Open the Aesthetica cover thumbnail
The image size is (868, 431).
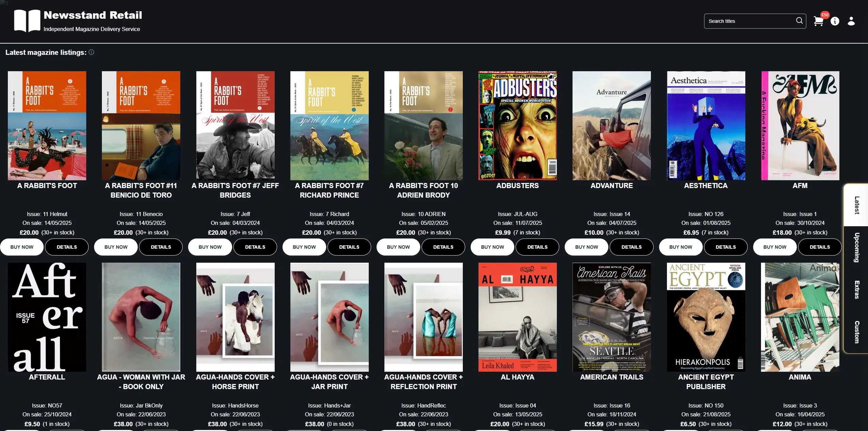coord(706,125)
